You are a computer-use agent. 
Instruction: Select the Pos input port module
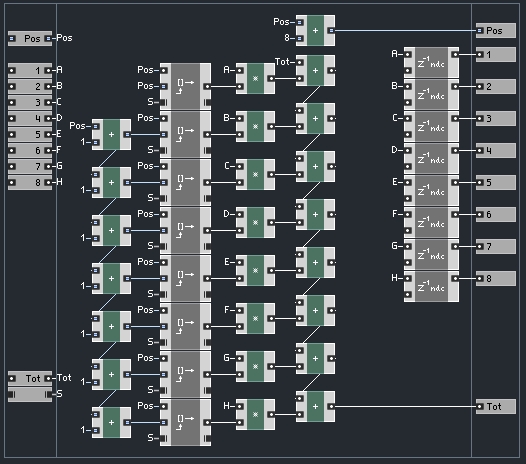[x=30, y=39]
